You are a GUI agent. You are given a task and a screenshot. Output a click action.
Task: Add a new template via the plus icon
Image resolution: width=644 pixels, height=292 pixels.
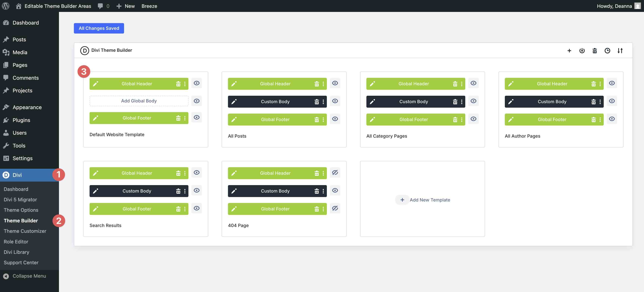[570, 50]
